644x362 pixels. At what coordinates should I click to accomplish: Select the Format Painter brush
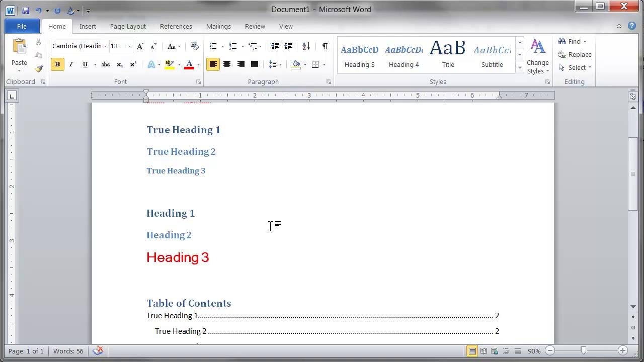coord(38,68)
